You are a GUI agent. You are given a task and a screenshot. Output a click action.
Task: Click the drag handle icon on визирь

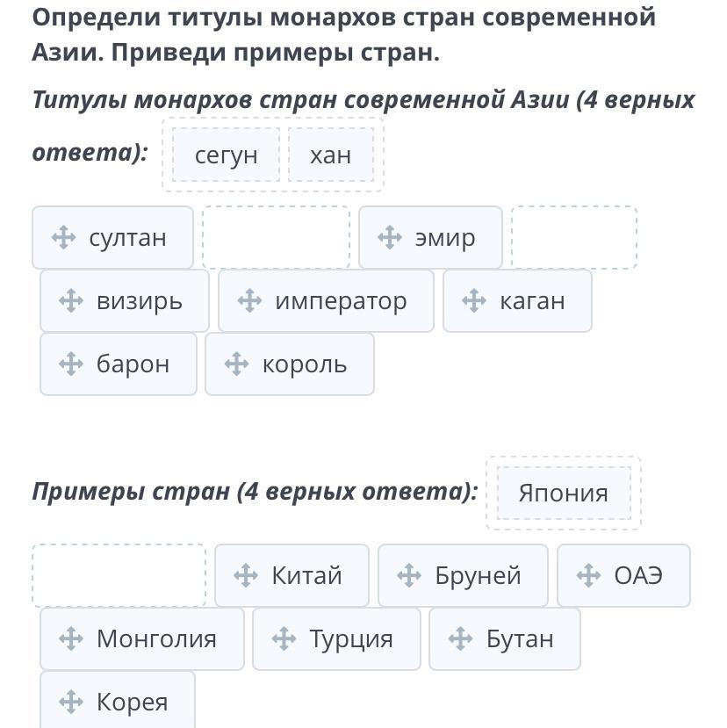pos(71,301)
